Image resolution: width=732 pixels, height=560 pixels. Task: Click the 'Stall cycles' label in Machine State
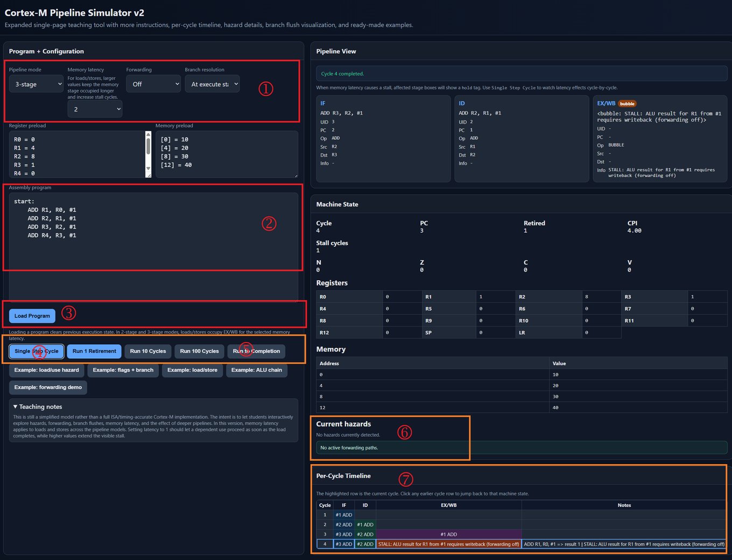(x=332, y=243)
